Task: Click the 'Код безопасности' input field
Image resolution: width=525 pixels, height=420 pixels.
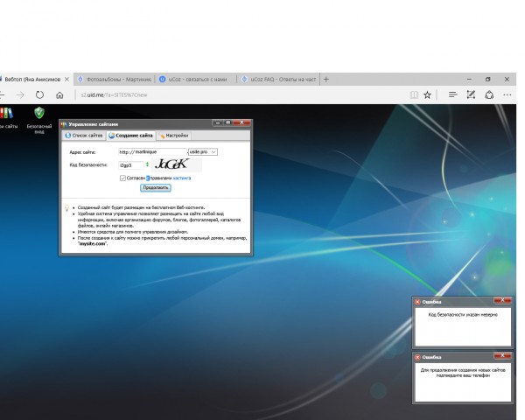Action: point(131,165)
